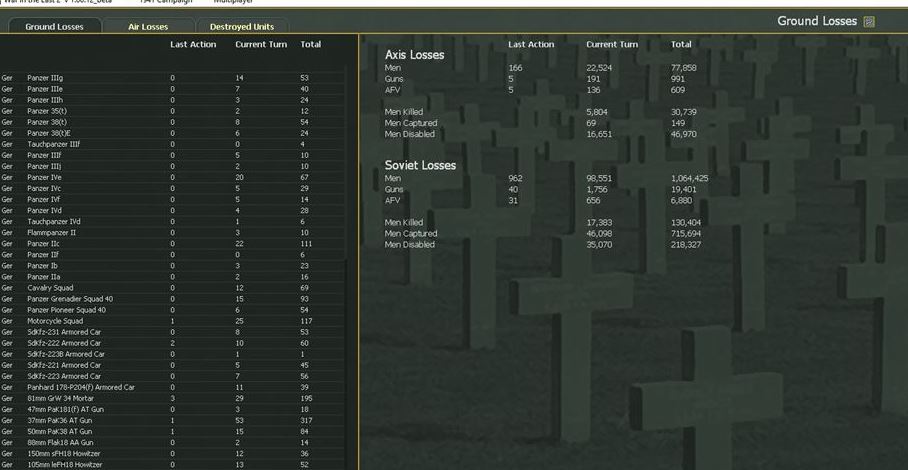This screenshot has width=908, height=470.
Task: Select the Tauchpanzer IIIf row
Action: coord(173,144)
